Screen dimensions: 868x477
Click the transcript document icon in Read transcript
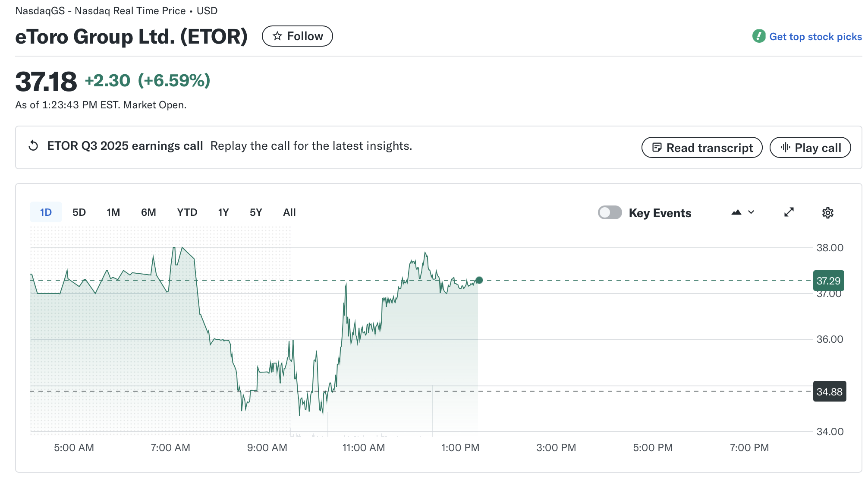click(657, 147)
